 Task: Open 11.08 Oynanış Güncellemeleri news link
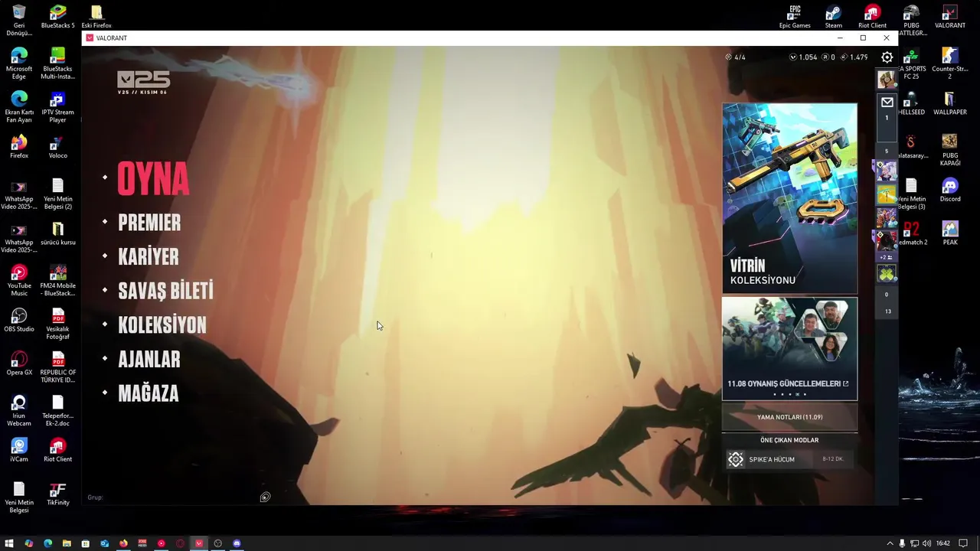[x=788, y=383]
